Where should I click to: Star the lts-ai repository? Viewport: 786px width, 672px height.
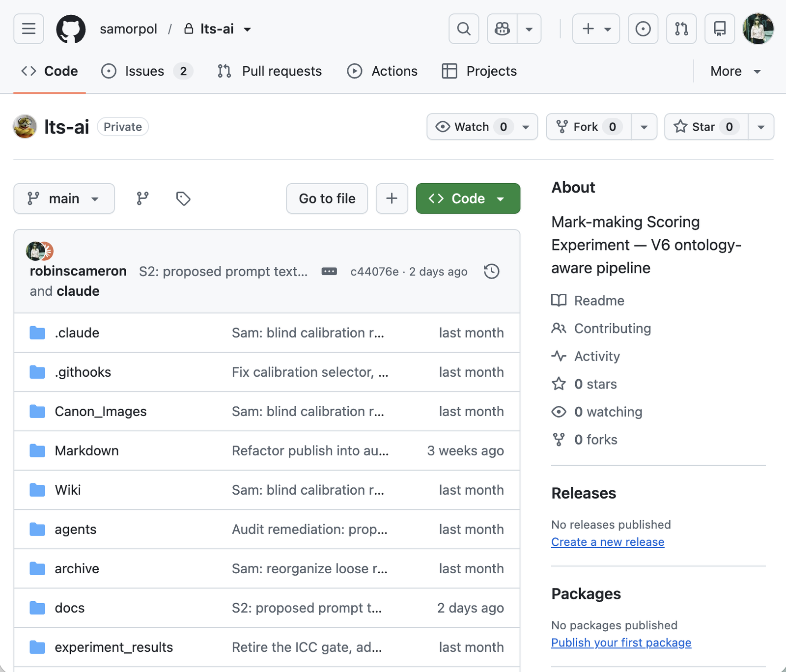pos(706,127)
